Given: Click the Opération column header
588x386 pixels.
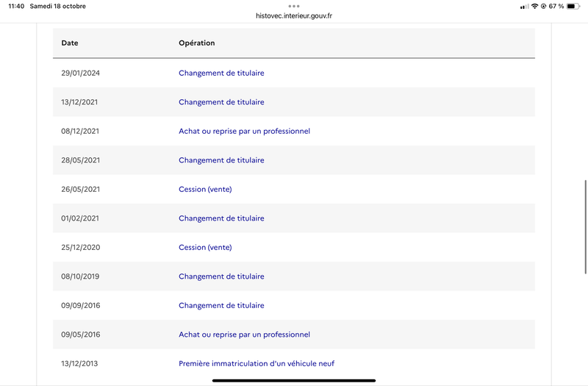Looking at the screenshot, I should [x=197, y=43].
